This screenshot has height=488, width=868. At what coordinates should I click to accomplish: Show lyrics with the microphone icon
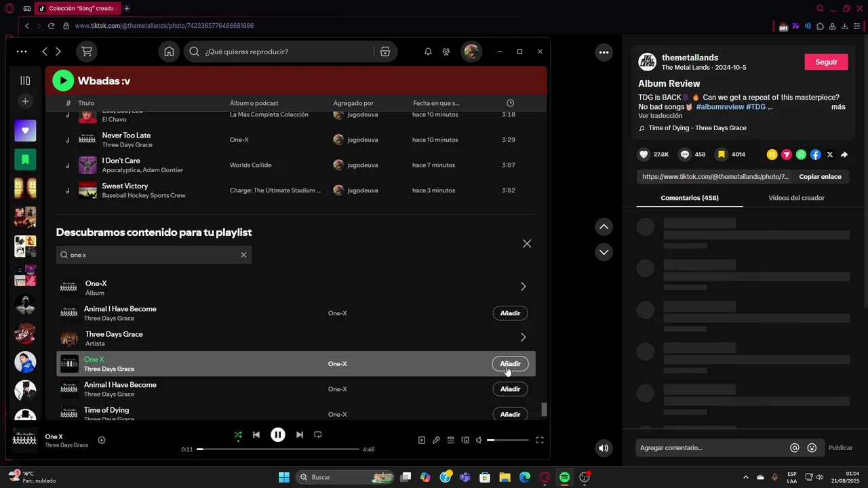pos(436,440)
